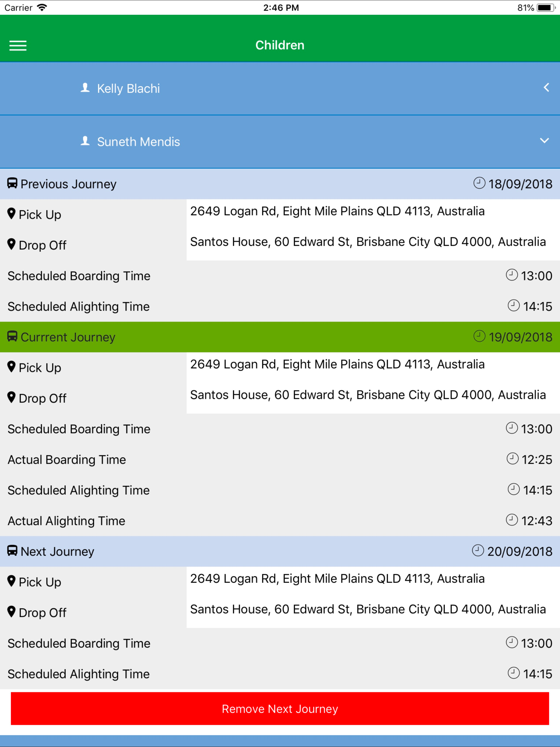Tap the Currrent Journey header label
This screenshot has height=747, width=560.
click(x=68, y=337)
